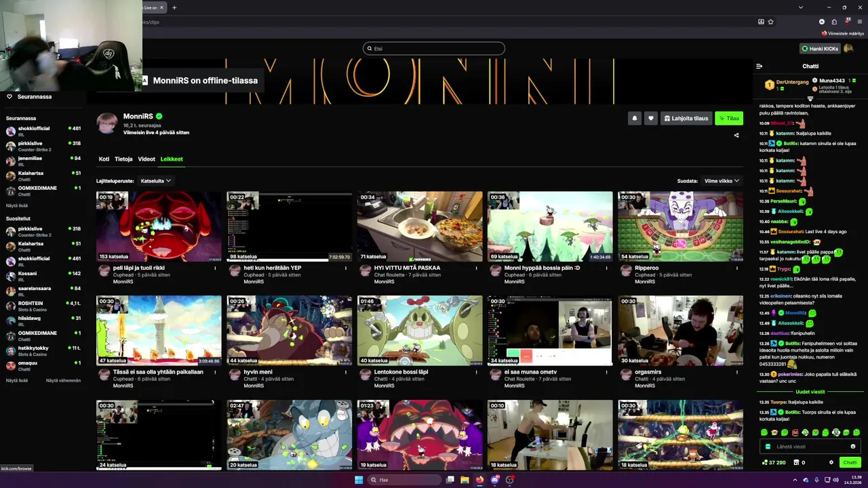Collapse chat with the panel icon

click(x=759, y=66)
